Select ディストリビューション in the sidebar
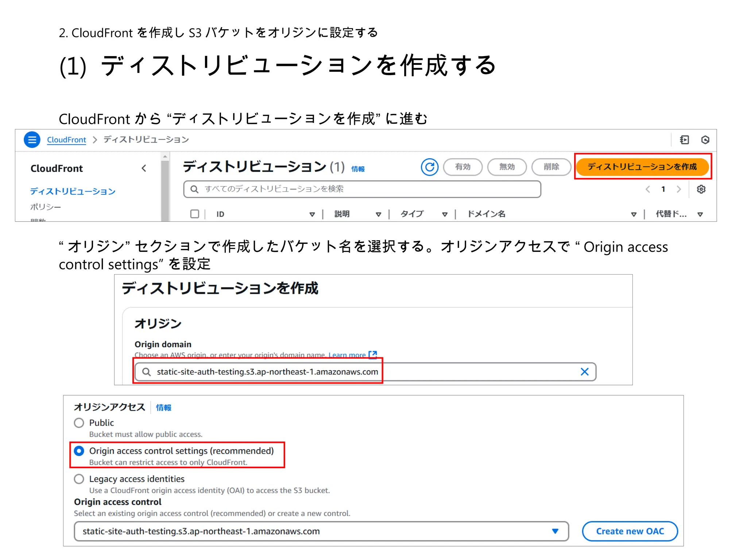747x560 pixels. point(73,191)
